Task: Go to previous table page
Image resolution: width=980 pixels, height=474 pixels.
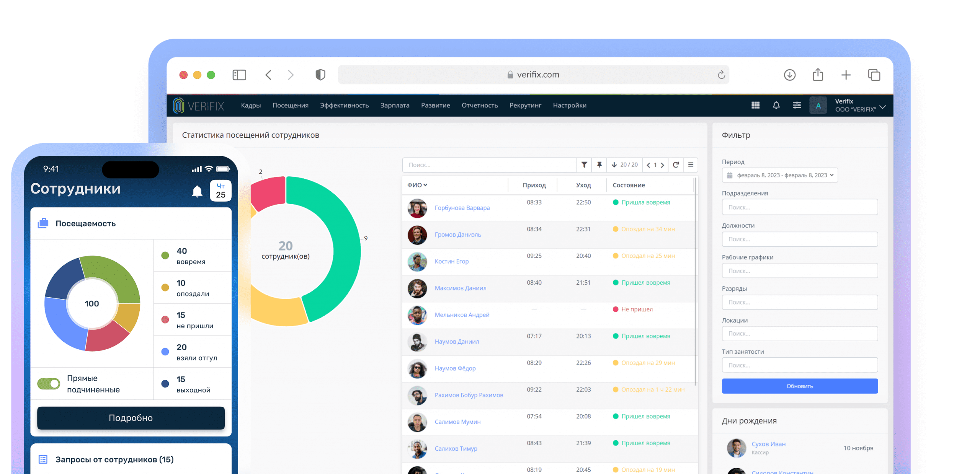Action: click(x=648, y=165)
